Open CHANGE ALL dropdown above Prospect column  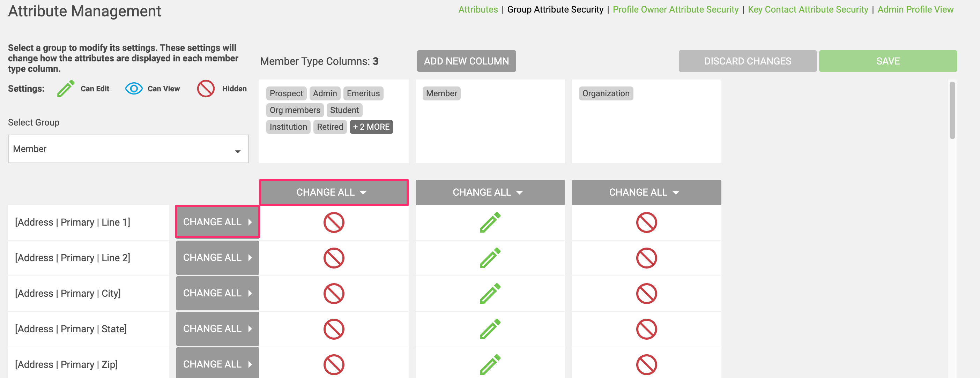(334, 192)
